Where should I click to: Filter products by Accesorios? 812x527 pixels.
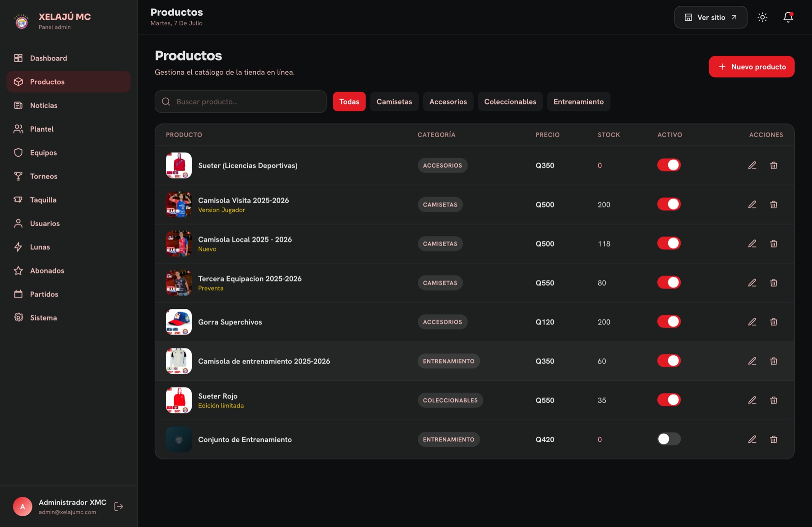coord(448,101)
